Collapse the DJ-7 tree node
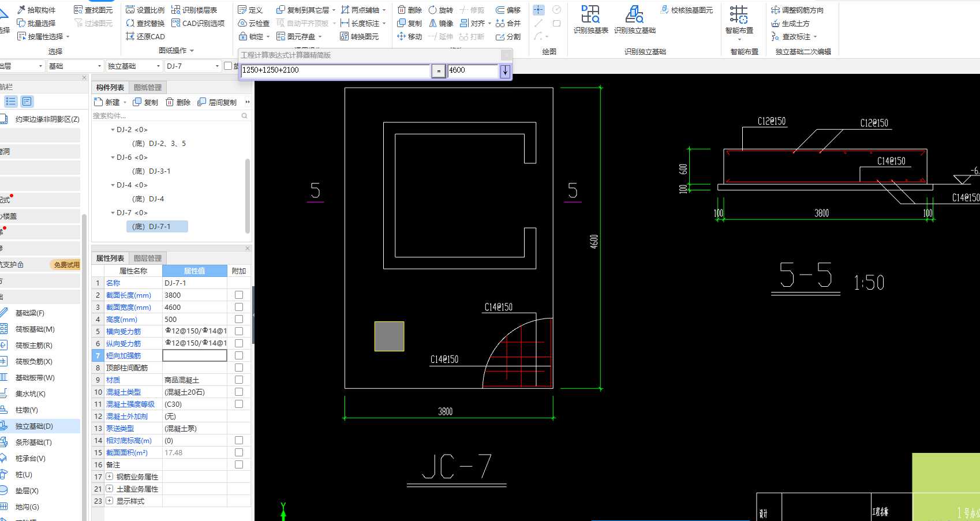 tap(113, 213)
